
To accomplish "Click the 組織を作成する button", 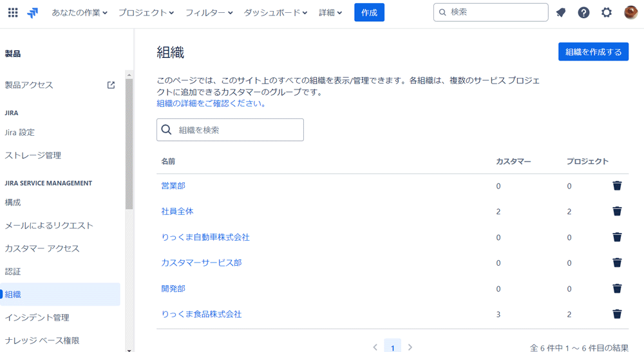I will pyautogui.click(x=593, y=51).
